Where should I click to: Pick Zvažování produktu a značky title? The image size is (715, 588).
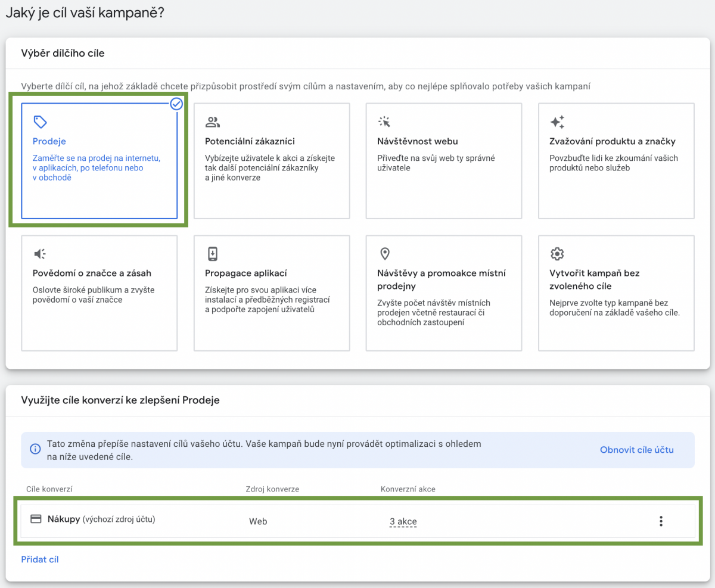[612, 142]
